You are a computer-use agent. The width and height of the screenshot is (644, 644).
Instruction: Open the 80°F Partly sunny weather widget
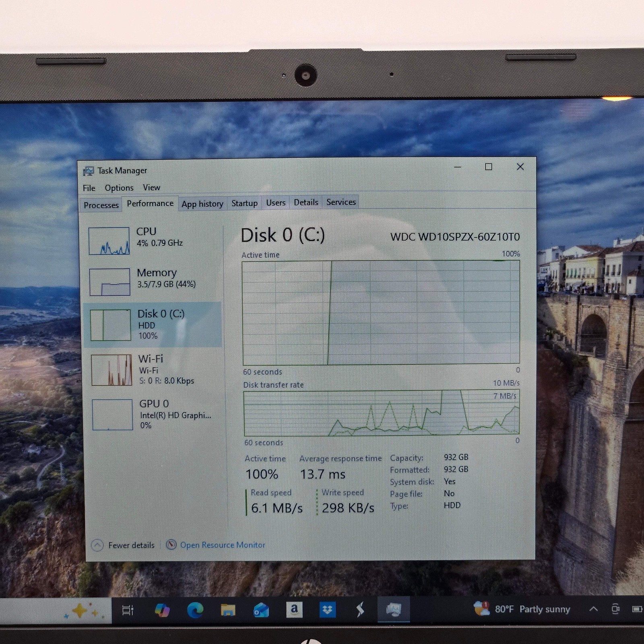(x=522, y=609)
